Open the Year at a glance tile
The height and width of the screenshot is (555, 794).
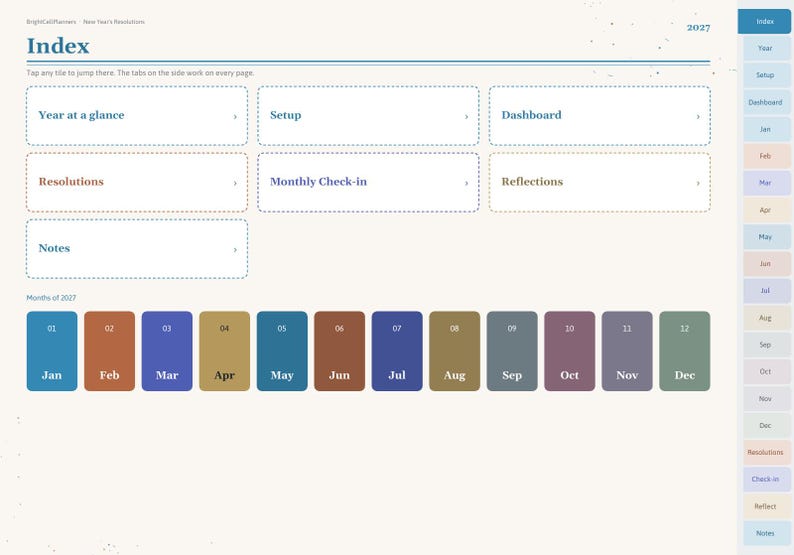pyautogui.click(x=137, y=116)
